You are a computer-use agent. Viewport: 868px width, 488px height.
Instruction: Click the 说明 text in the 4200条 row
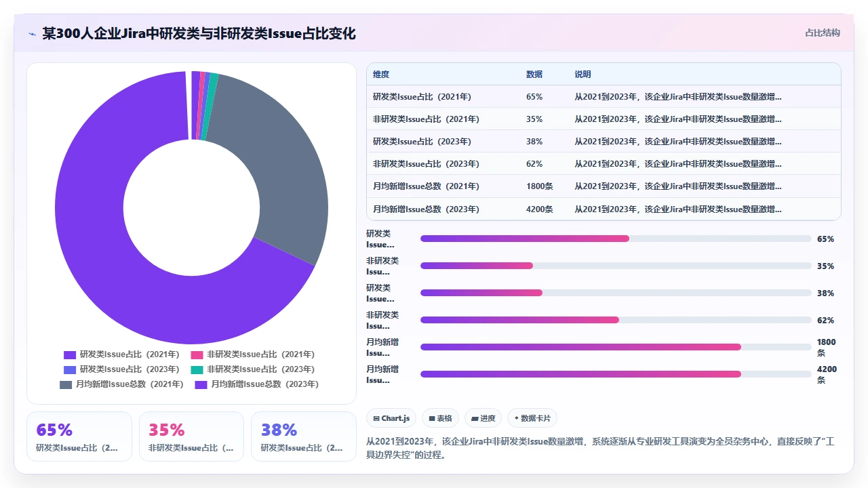click(x=678, y=209)
